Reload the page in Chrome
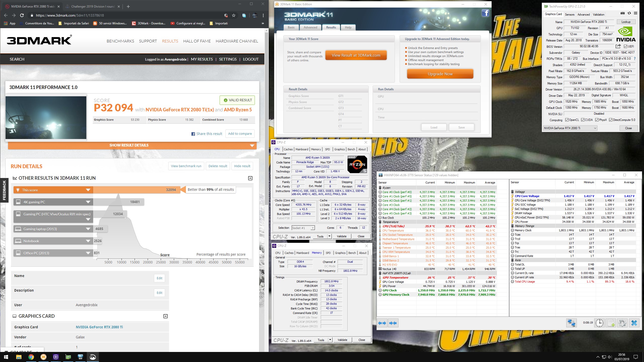 [x=22, y=15]
